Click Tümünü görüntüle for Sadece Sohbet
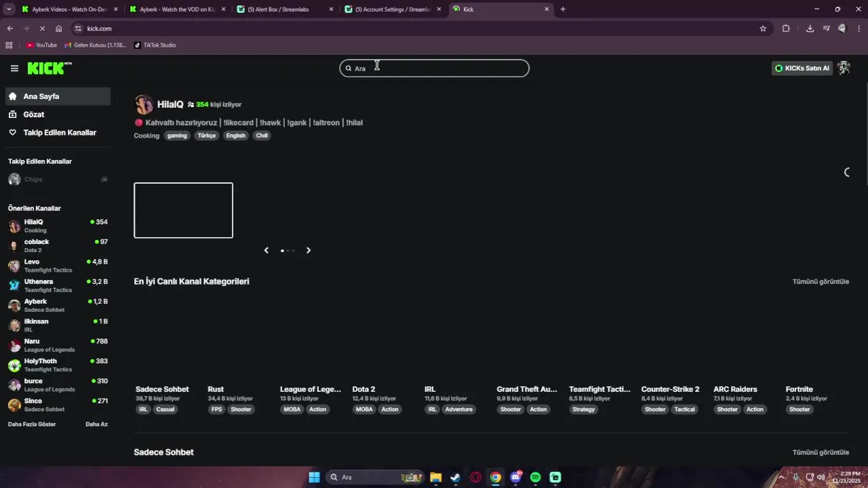Image resolution: width=868 pixels, height=488 pixels. 821,452
